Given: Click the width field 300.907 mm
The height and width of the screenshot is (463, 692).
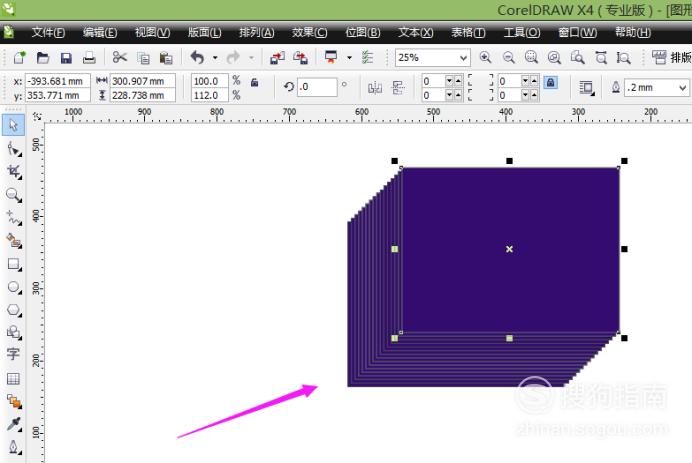Looking at the screenshot, I should pos(143,81).
